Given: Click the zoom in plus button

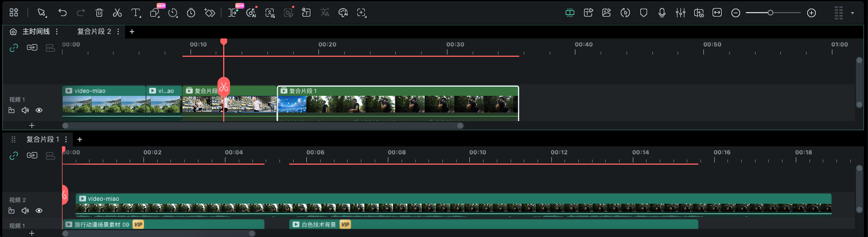Looking at the screenshot, I should (811, 13).
